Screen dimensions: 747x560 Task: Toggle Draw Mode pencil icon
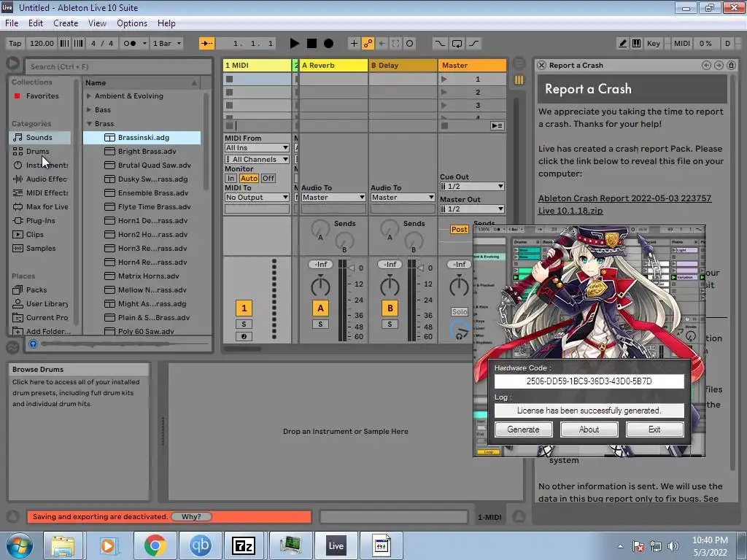(x=622, y=43)
